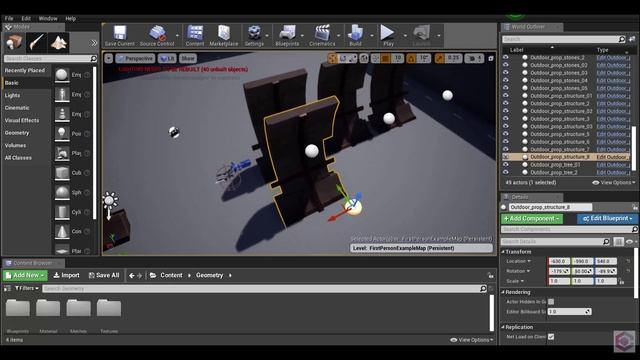Screen dimensions: 640x360
Task: Open the Perspective view dropdown
Action: click(136, 59)
